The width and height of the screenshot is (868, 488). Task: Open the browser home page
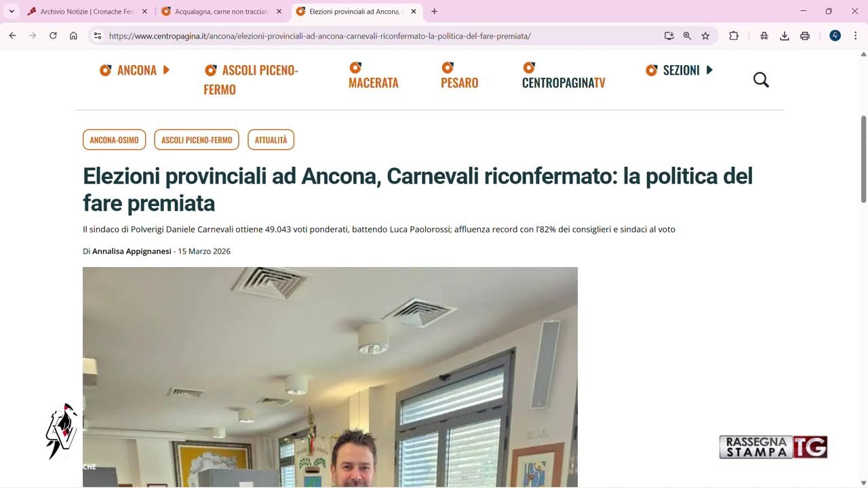[73, 36]
